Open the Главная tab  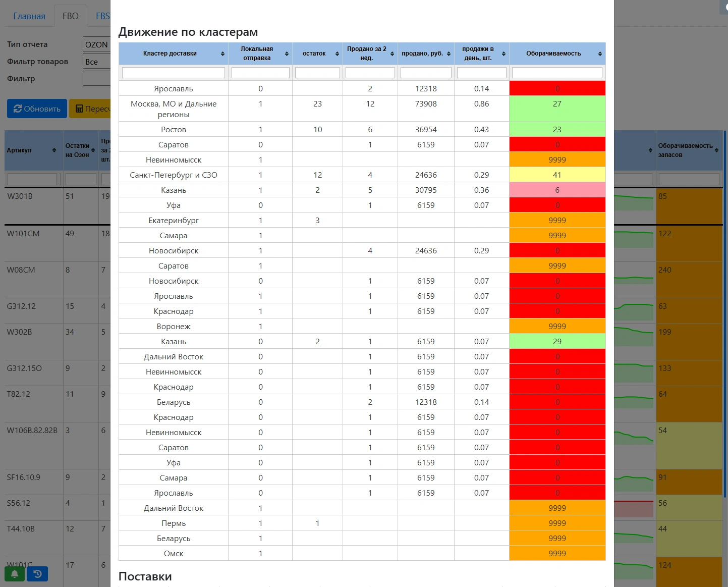(29, 16)
